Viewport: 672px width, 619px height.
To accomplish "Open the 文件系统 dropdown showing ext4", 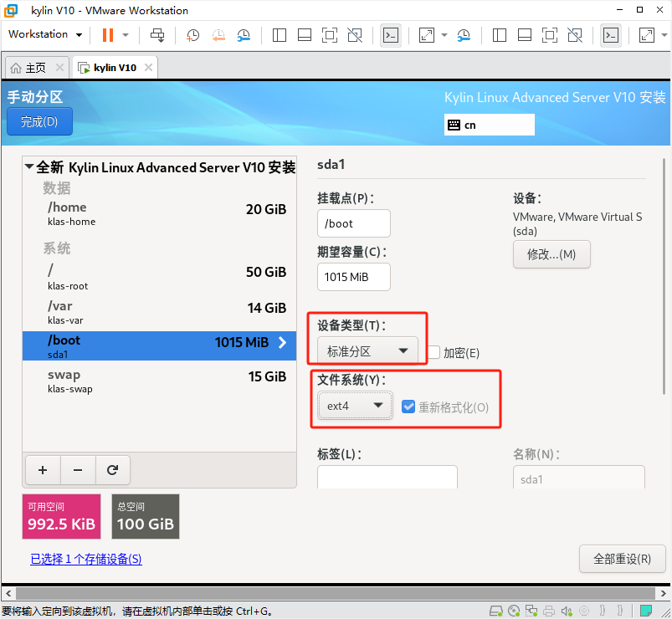I will pos(355,405).
